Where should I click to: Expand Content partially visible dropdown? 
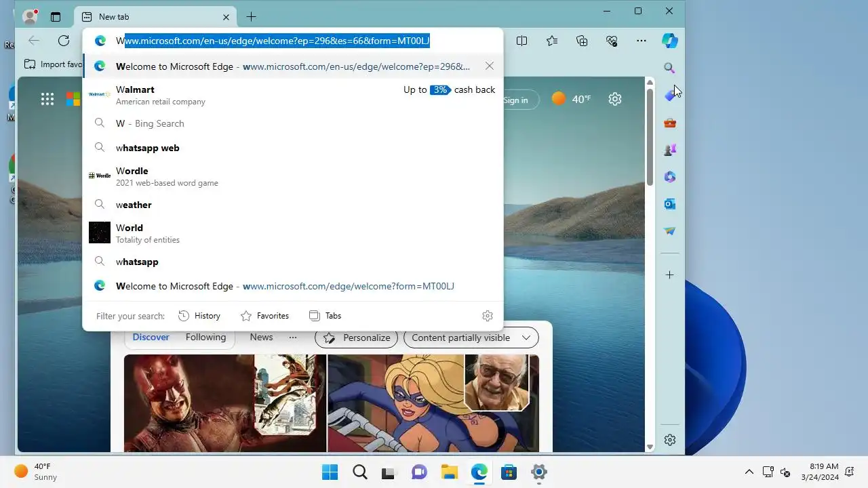(471, 338)
